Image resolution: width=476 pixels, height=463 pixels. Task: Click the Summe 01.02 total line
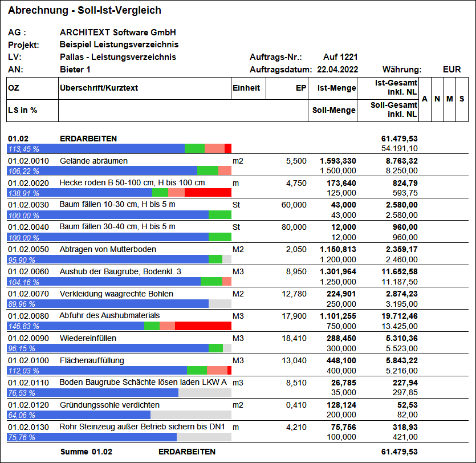pyautogui.click(x=237, y=452)
